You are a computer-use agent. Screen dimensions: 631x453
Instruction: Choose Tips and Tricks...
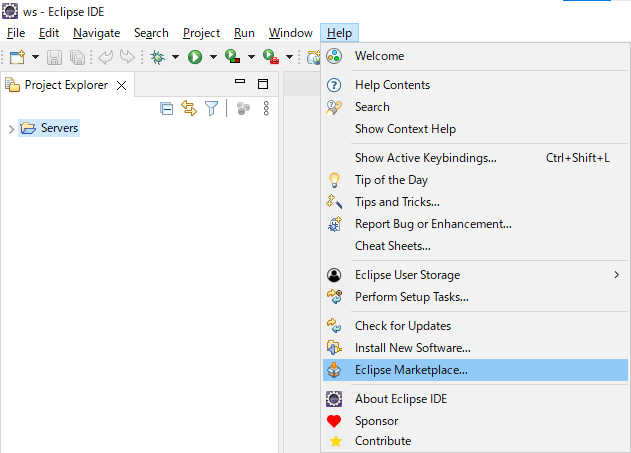tap(475, 202)
